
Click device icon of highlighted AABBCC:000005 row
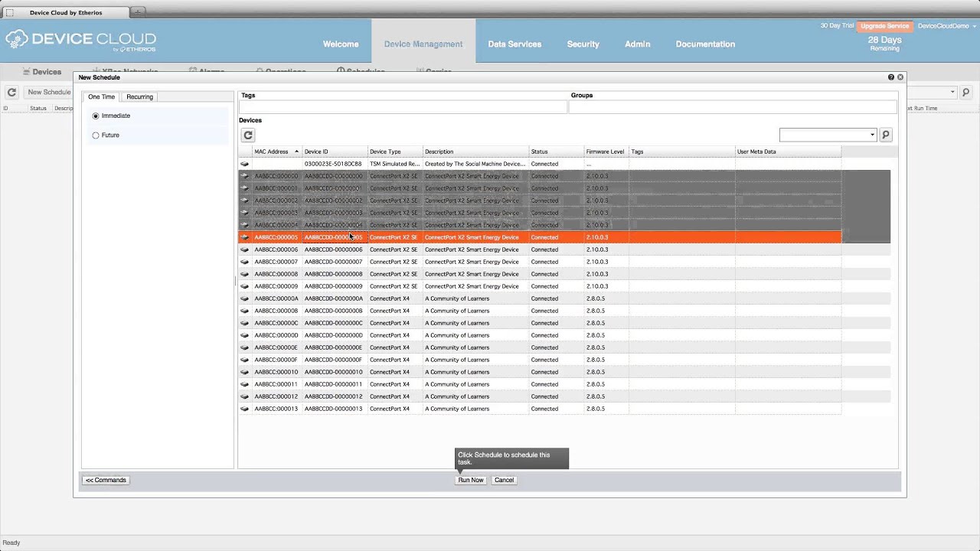[x=245, y=237]
